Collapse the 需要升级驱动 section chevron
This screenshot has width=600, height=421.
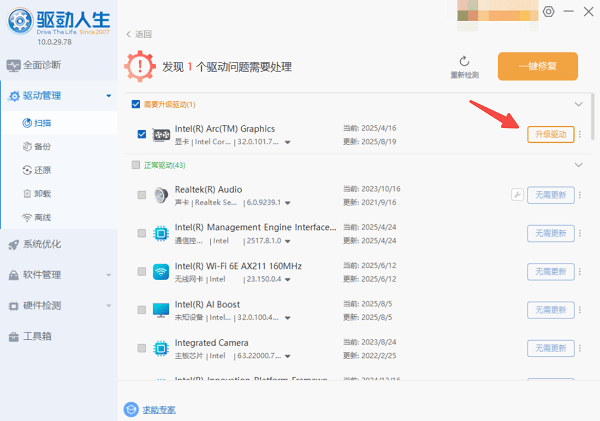point(577,104)
